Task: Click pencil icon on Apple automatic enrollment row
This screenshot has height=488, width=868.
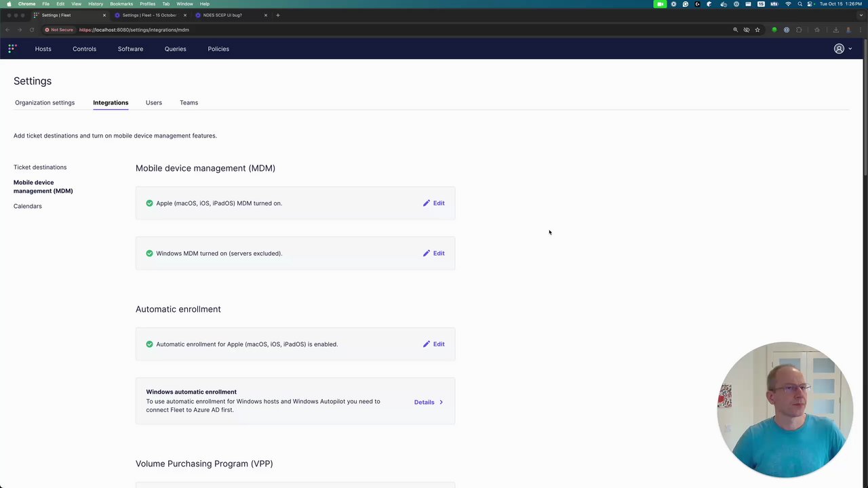Action: pos(427,344)
